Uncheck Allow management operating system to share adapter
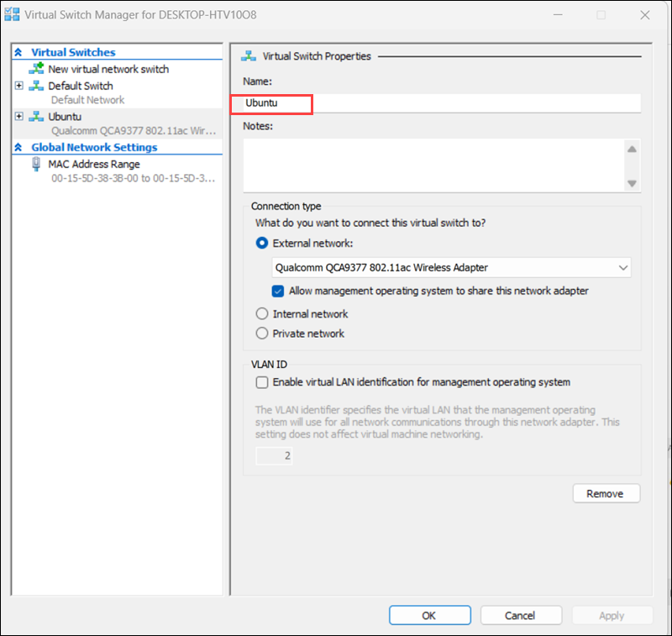672x636 pixels. pyautogui.click(x=278, y=292)
